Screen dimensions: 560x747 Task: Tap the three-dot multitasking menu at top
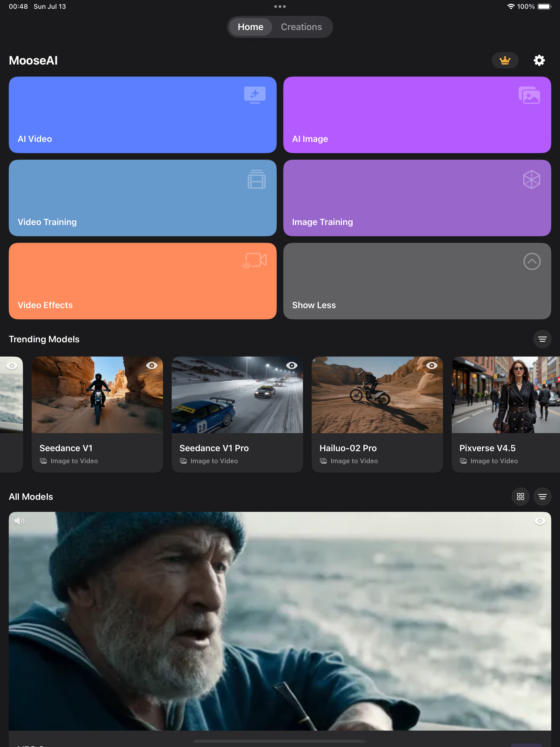280,6
